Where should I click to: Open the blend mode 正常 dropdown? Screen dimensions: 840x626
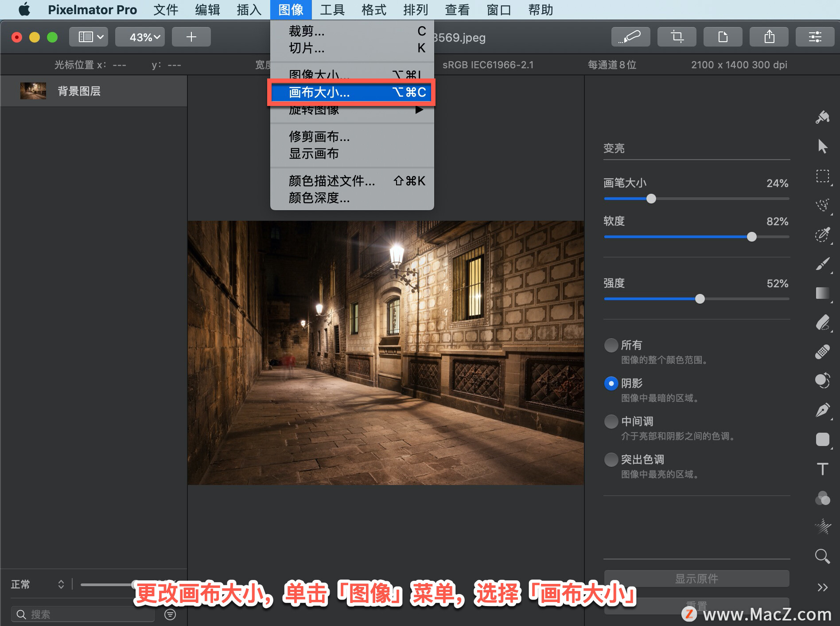(38, 584)
